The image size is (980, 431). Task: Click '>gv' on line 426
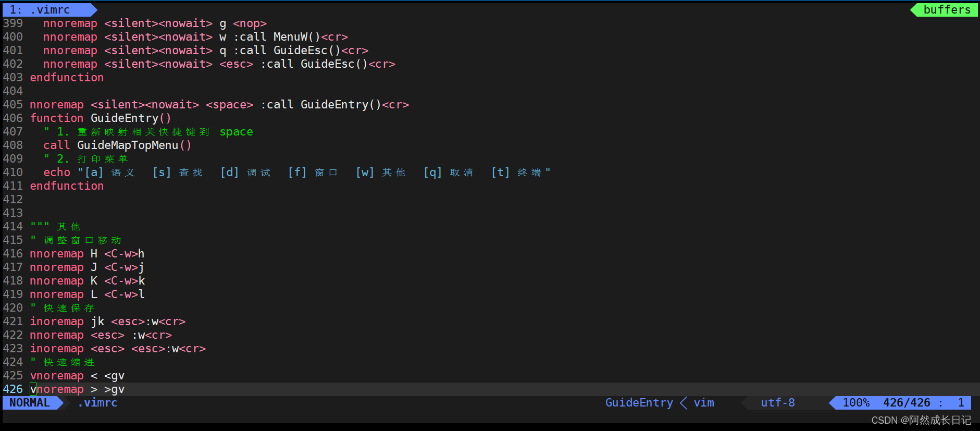[x=114, y=389]
